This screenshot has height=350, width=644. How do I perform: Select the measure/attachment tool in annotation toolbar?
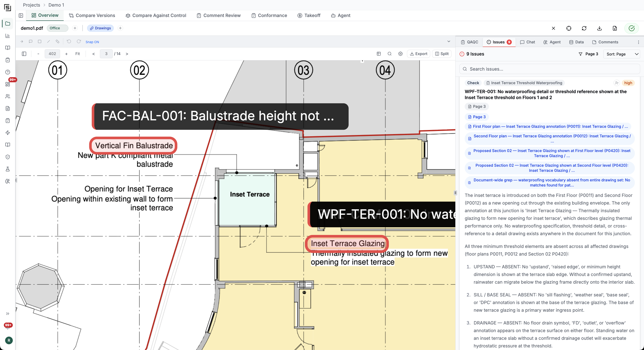[57, 42]
